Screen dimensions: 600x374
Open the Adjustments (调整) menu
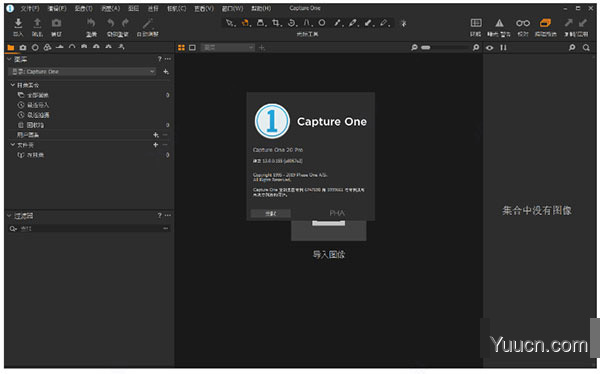click(110, 8)
